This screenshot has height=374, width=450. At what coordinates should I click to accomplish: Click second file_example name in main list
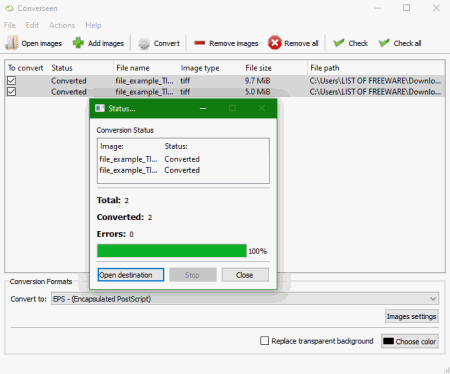(144, 92)
